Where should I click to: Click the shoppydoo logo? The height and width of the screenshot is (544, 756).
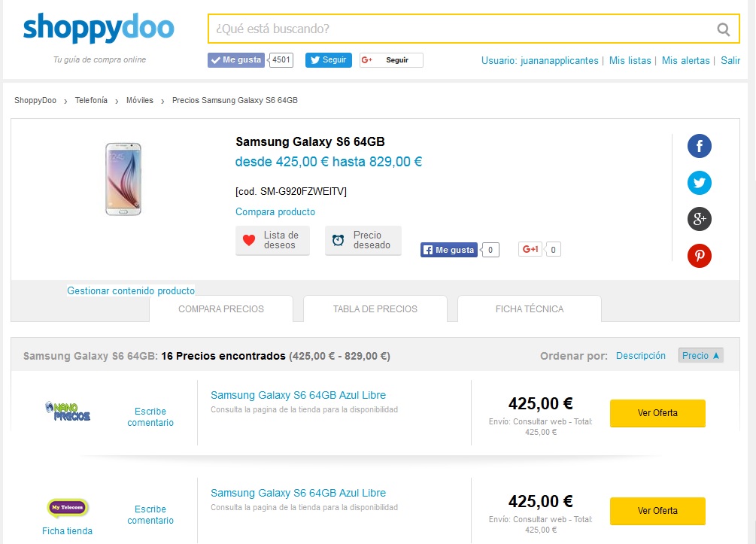click(99, 29)
